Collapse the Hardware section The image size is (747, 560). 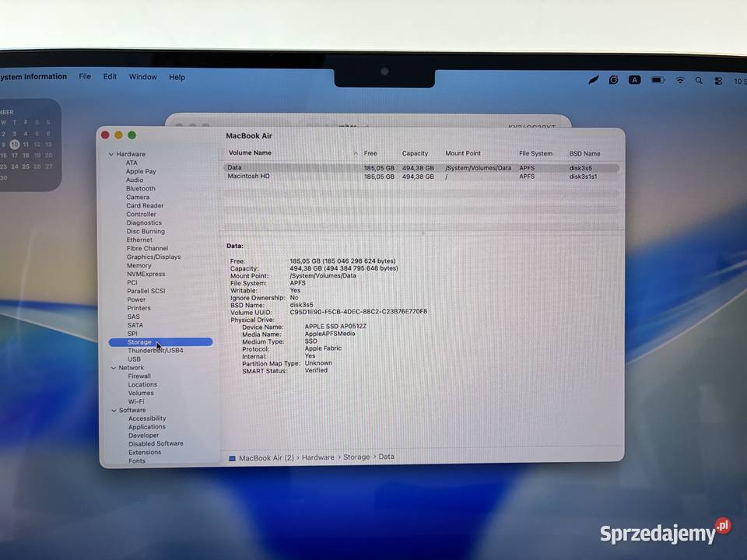tap(111, 154)
